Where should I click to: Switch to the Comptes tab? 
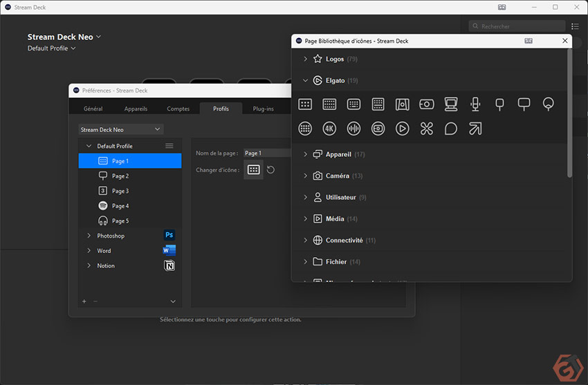pos(178,109)
